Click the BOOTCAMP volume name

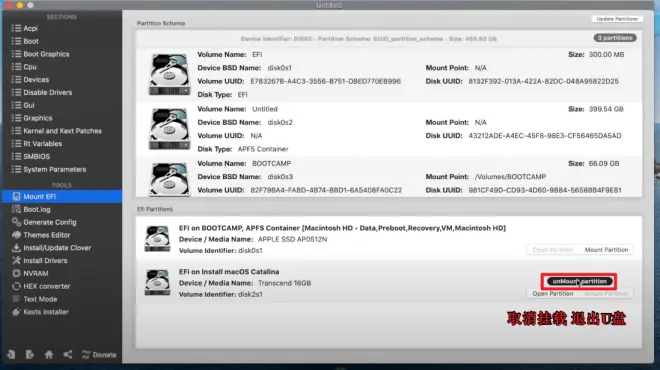coord(271,163)
